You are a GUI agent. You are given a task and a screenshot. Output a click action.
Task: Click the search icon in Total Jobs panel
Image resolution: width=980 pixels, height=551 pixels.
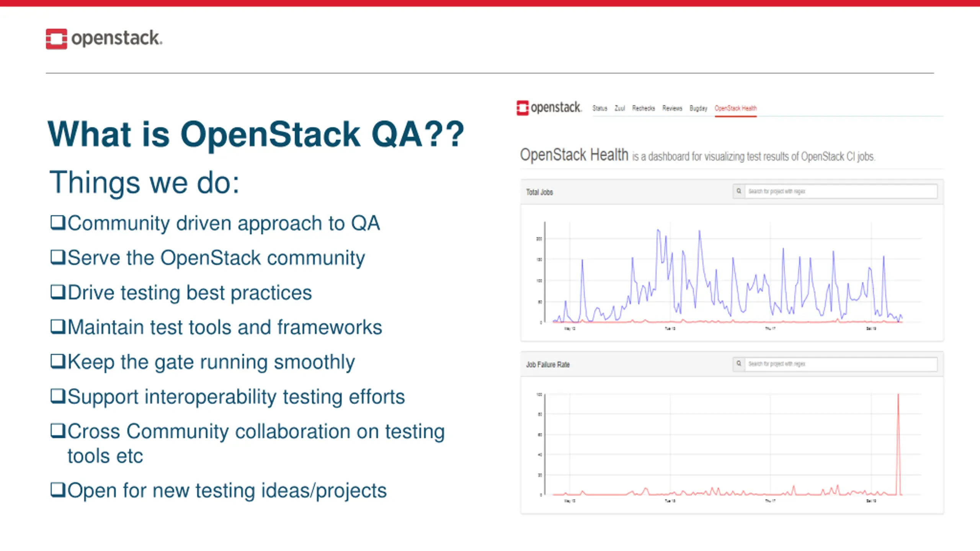tap(739, 191)
